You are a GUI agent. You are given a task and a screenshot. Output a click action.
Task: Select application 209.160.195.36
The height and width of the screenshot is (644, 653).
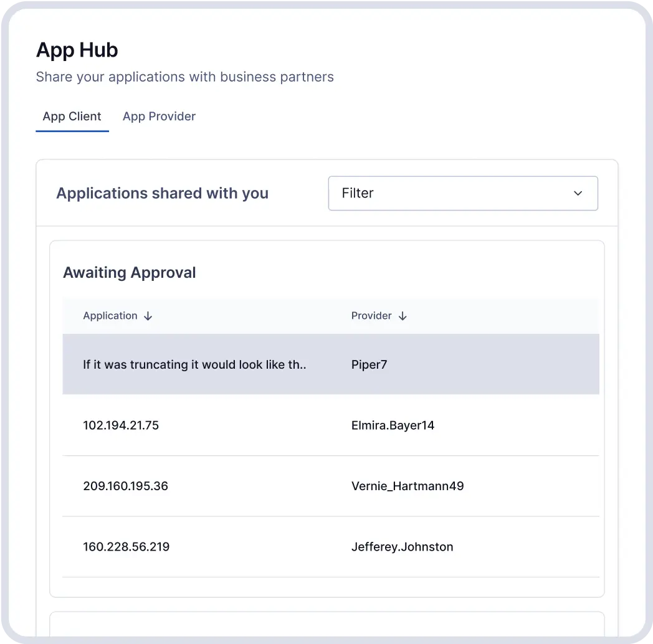pyautogui.click(x=125, y=486)
